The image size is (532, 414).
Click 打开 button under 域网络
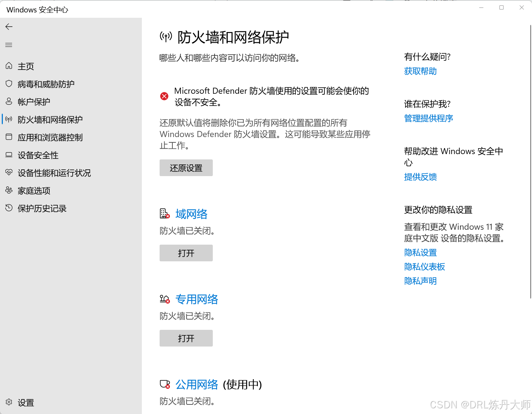click(186, 253)
